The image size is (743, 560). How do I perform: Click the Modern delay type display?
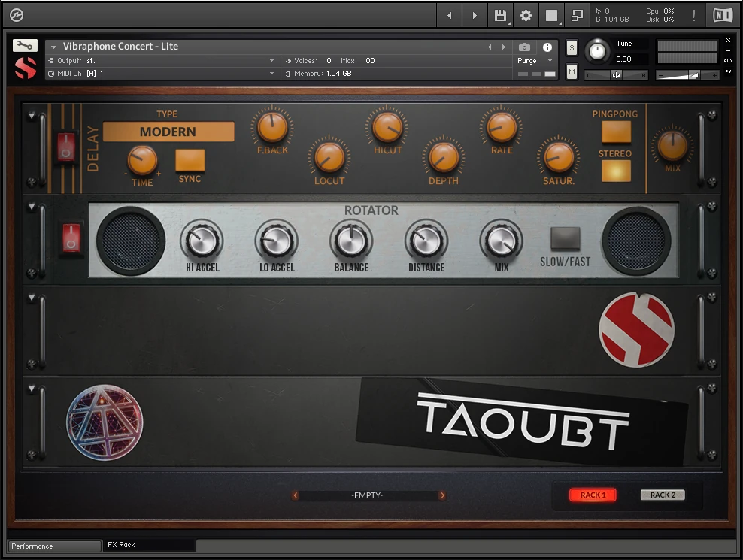(168, 132)
